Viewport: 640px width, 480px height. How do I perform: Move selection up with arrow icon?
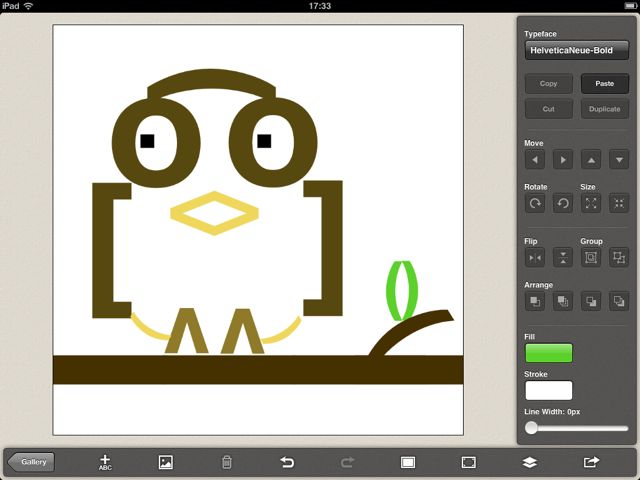[x=591, y=160]
